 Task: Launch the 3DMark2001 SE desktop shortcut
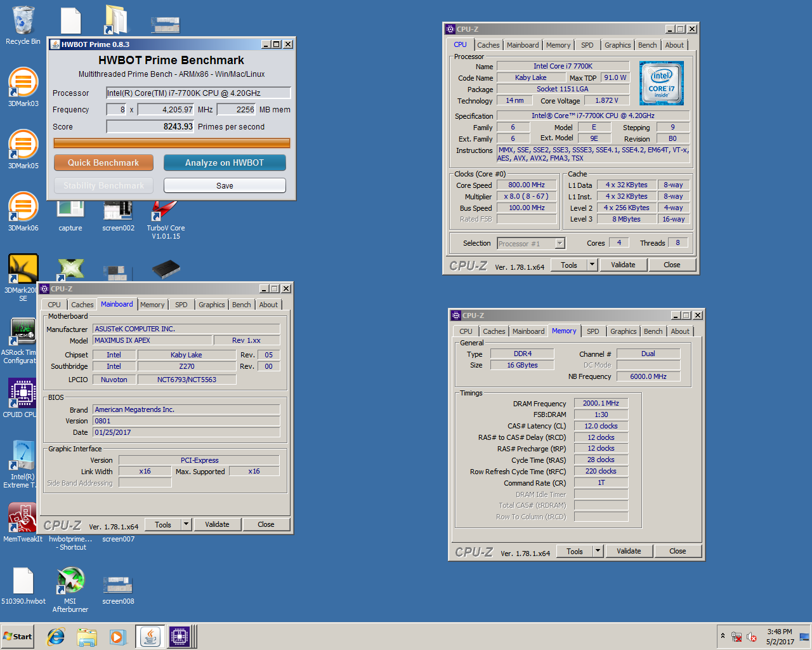[23, 278]
